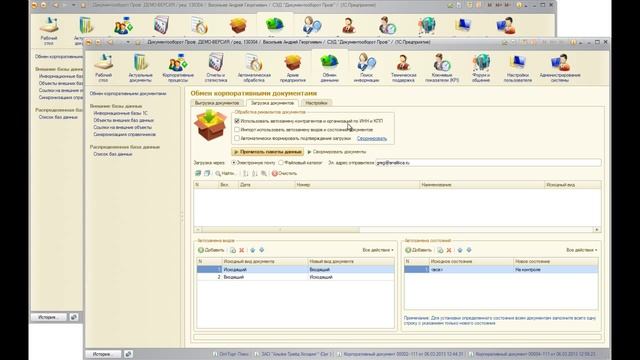Switch to the Выгрузка документов tab
640x360 pixels.
pos(217,103)
